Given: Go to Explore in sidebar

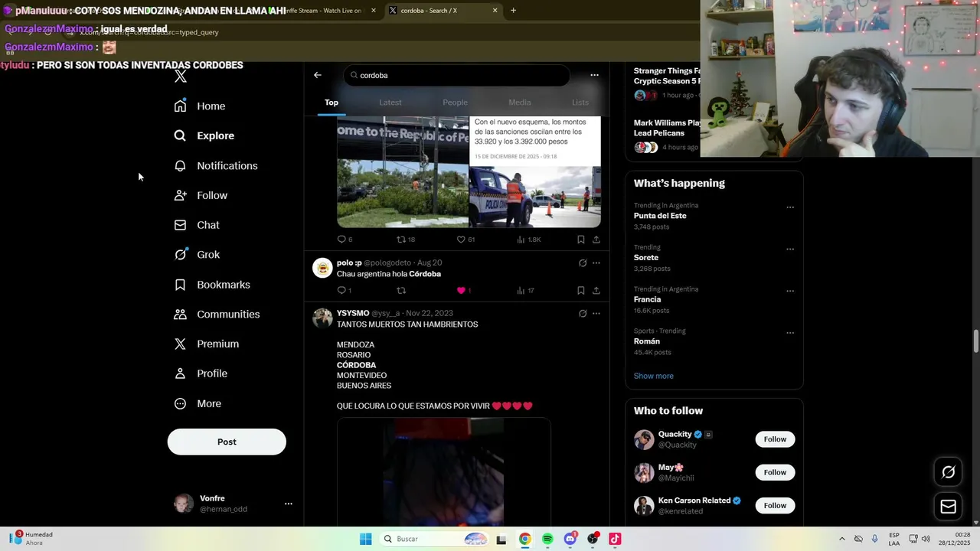Looking at the screenshot, I should click(x=205, y=135).
